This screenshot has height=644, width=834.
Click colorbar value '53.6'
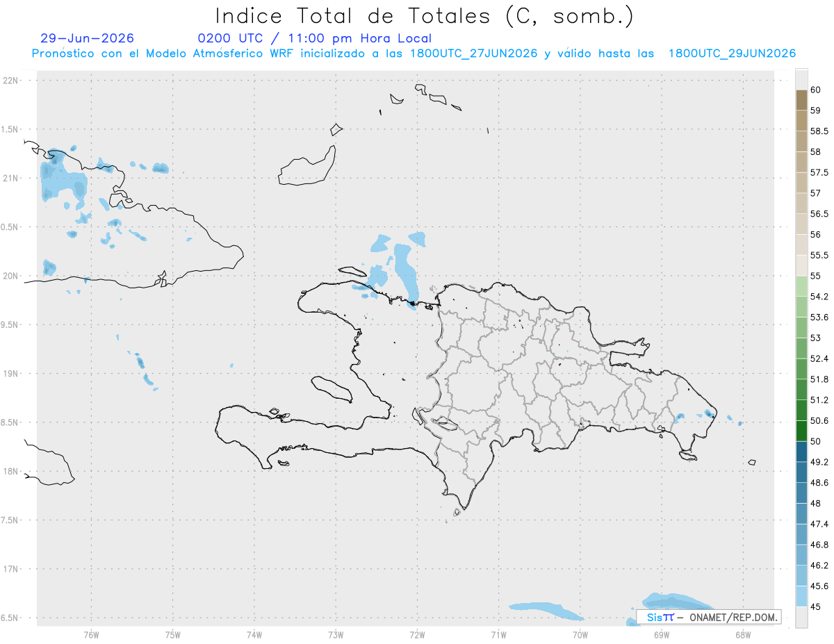coord(819,317)
